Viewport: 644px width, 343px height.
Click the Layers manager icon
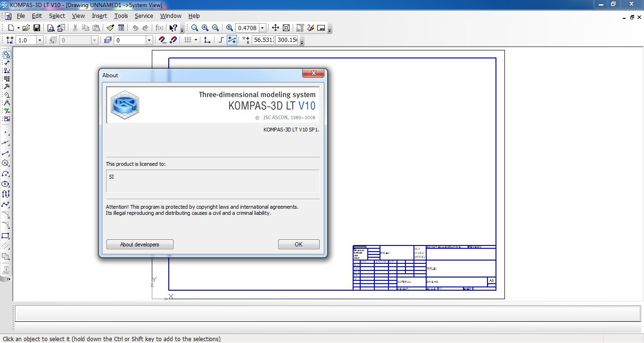pos(108,40)
